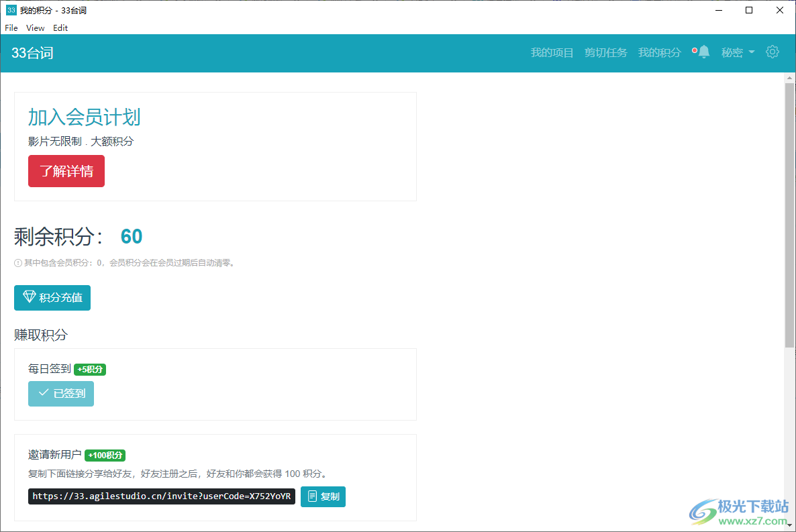This screenshot has width=796, height=532.
Task: Minimize the 33台词 window
Action: click(x=719, y=10)
